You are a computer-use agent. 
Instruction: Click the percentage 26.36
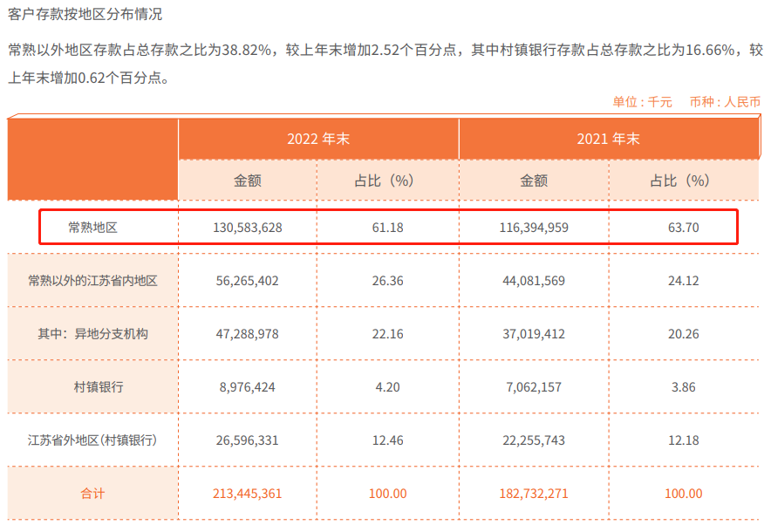point(387,281)
